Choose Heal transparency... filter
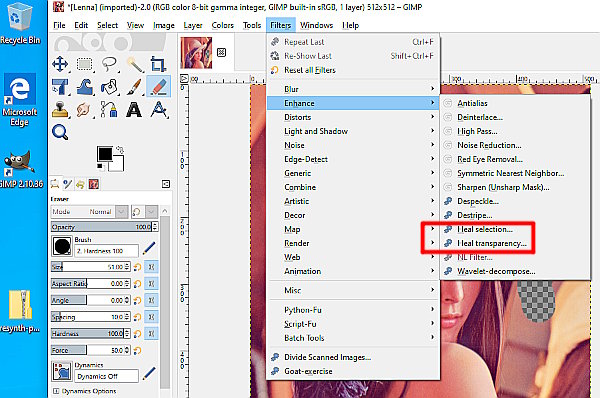The image size is (600, 398). pos(514,243)
